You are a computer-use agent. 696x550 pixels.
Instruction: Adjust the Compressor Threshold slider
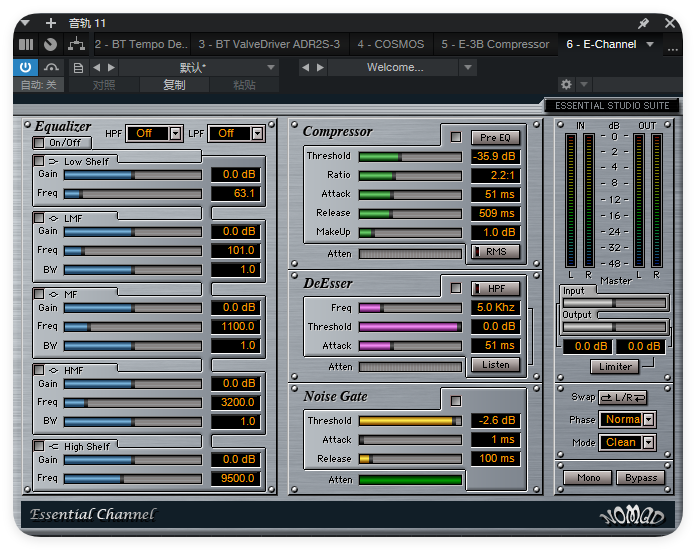(410, 157)
